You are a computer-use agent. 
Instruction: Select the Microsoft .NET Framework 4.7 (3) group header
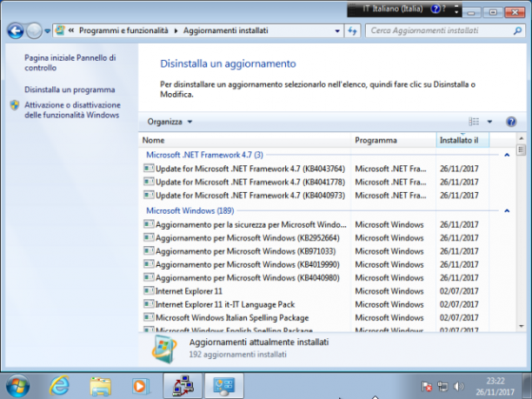tap(204, 155)
